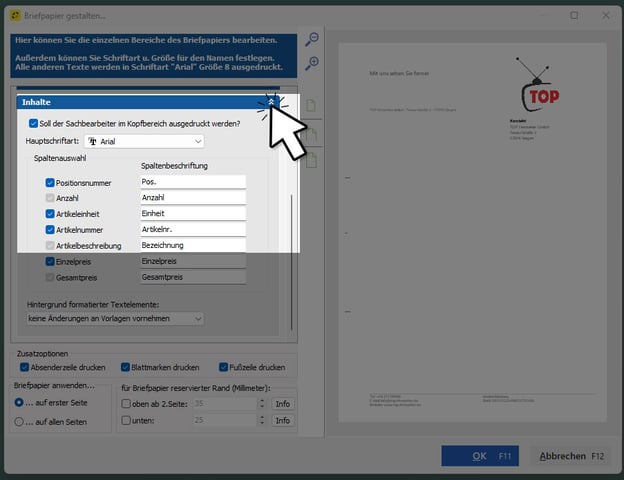624x480 pixels.
Task: Click the app icon in the title bar
Action: click(x=15, y=15)
